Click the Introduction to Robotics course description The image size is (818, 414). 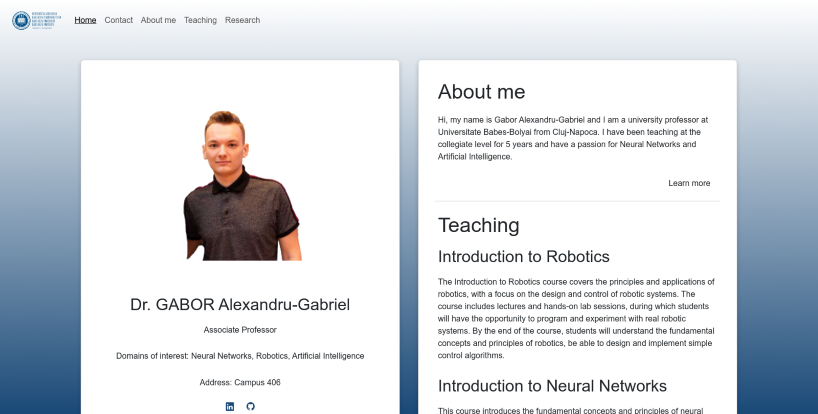[576, 319]
